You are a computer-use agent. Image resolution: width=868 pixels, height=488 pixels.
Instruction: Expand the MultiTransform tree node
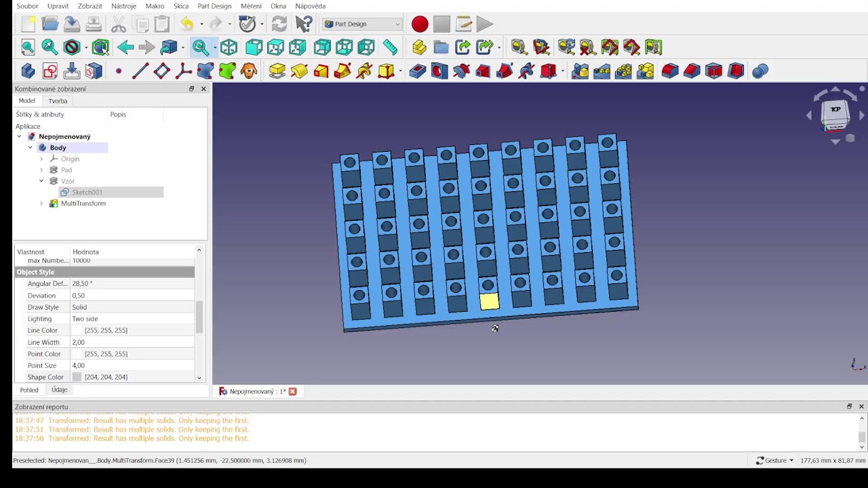pos(41,203)
